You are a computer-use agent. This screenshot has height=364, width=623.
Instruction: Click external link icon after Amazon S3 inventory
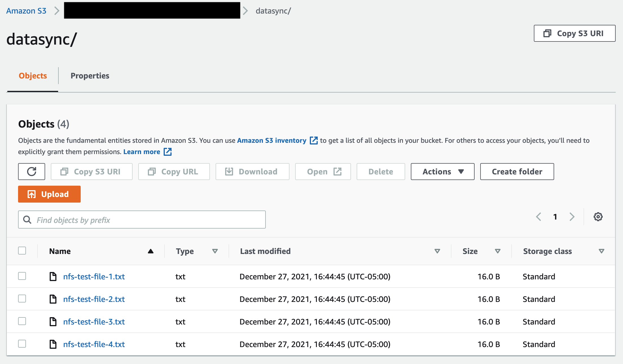point(313,141)
